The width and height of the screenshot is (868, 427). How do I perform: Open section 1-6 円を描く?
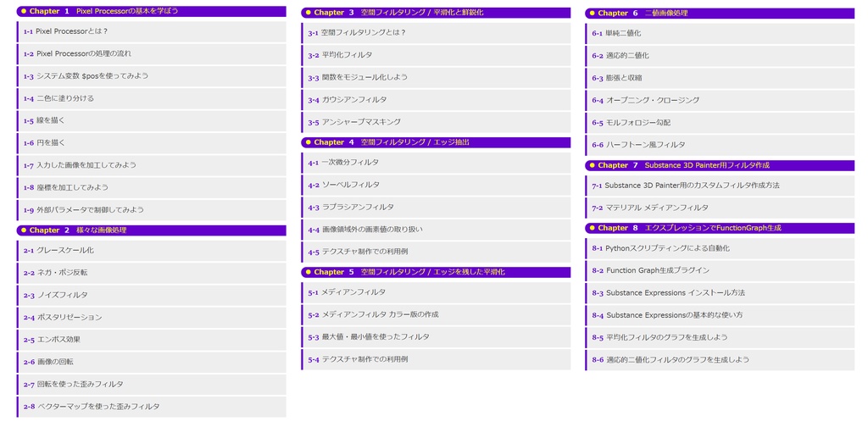(152, 142)
